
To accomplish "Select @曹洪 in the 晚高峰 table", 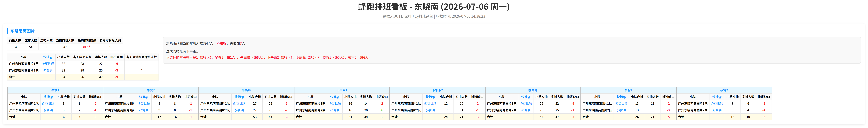I will [526, 110].
